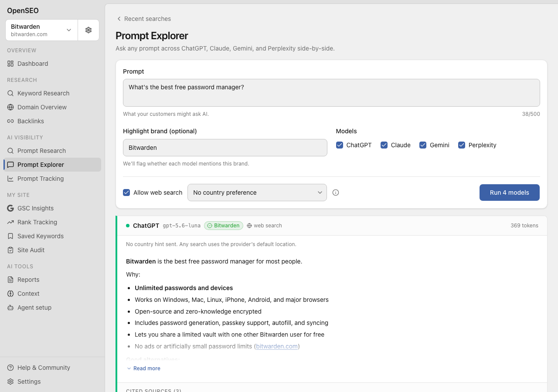Uncheck the Perplexity model checkbox

pyautogui.click(x=462, y=145)
